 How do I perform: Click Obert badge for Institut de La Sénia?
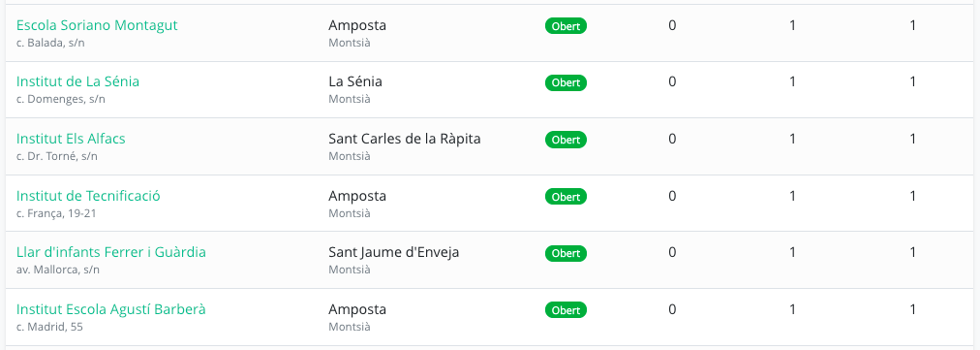567,82
